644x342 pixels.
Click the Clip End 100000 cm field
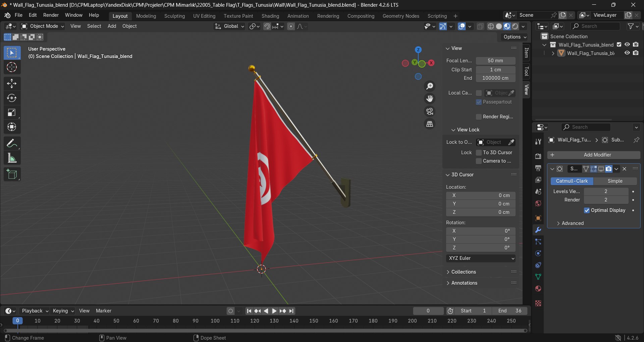pyautogui.click(x=495, y=78)
